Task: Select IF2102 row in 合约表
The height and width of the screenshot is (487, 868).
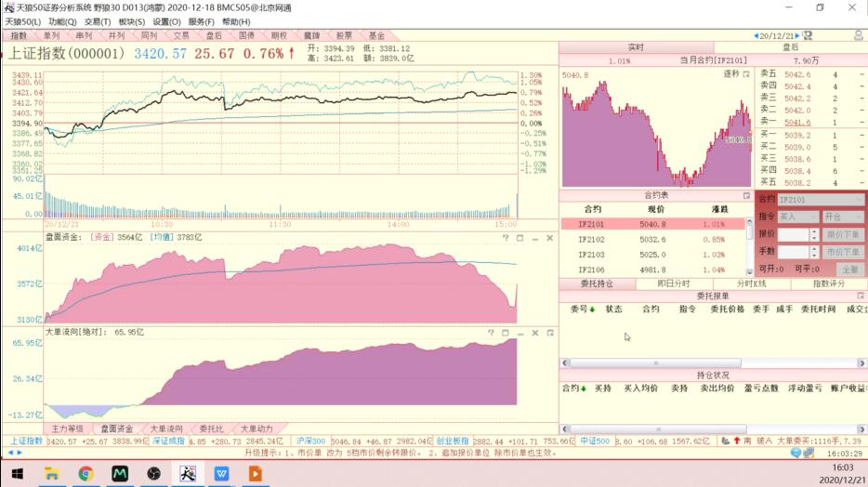Action: click(x=652, y=240)
